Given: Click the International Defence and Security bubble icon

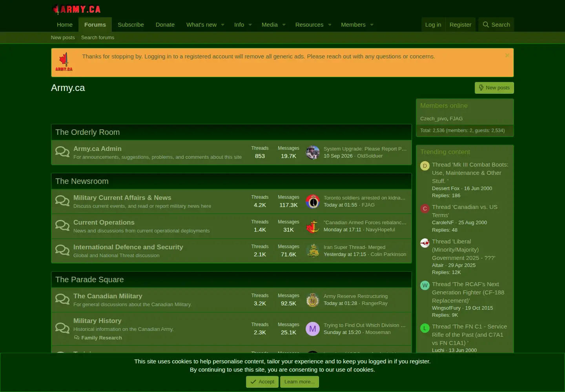Looking at the screenshot, I should [62, 250].
